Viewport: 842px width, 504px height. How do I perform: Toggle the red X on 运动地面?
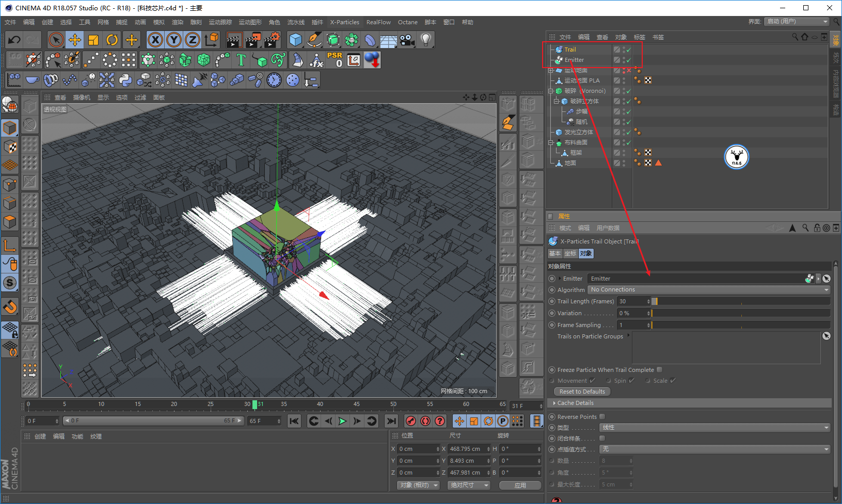point(629,71)
